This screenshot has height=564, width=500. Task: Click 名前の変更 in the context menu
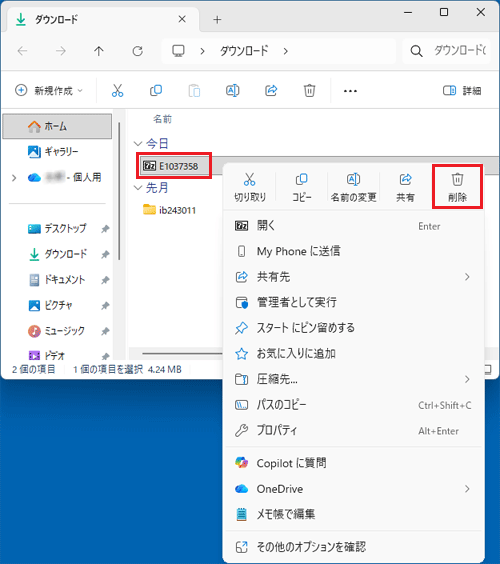coord(353,187)
